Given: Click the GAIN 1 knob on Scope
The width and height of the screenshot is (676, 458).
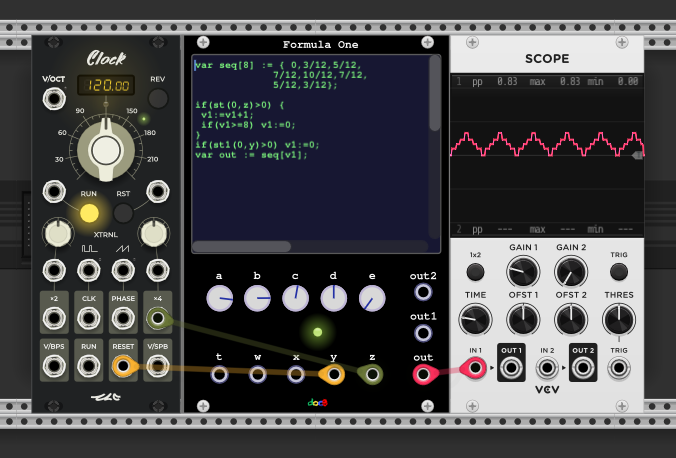Looking at the screenshot, I should point(523,272).
